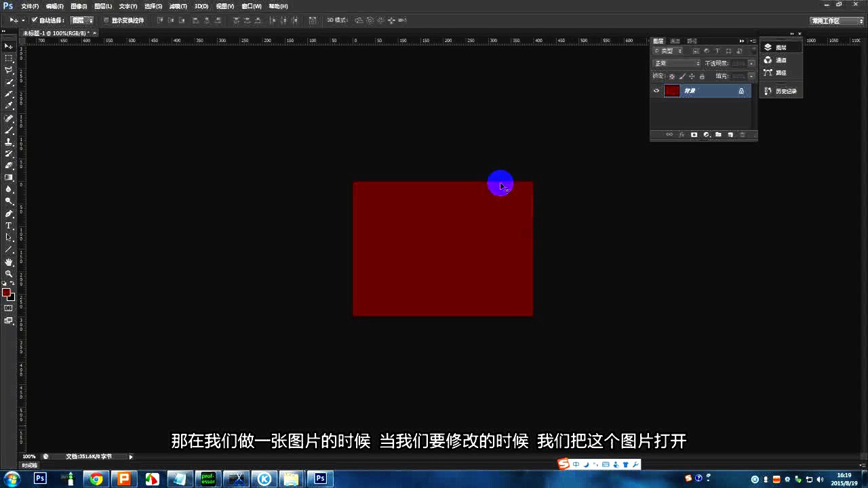
Task: Select the Move tool in toolbox
Action: [9, 46]
